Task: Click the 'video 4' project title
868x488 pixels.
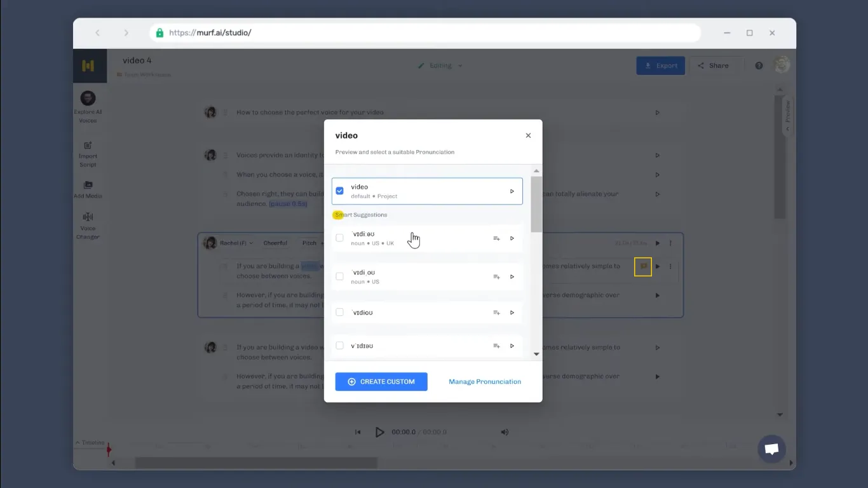Action: coord(137,60)
